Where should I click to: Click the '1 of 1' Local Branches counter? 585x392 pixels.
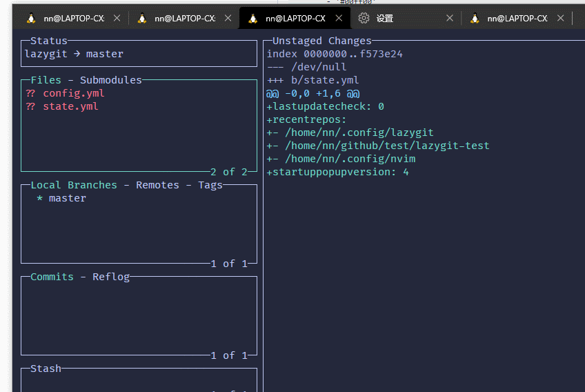[x=229, y=264]
